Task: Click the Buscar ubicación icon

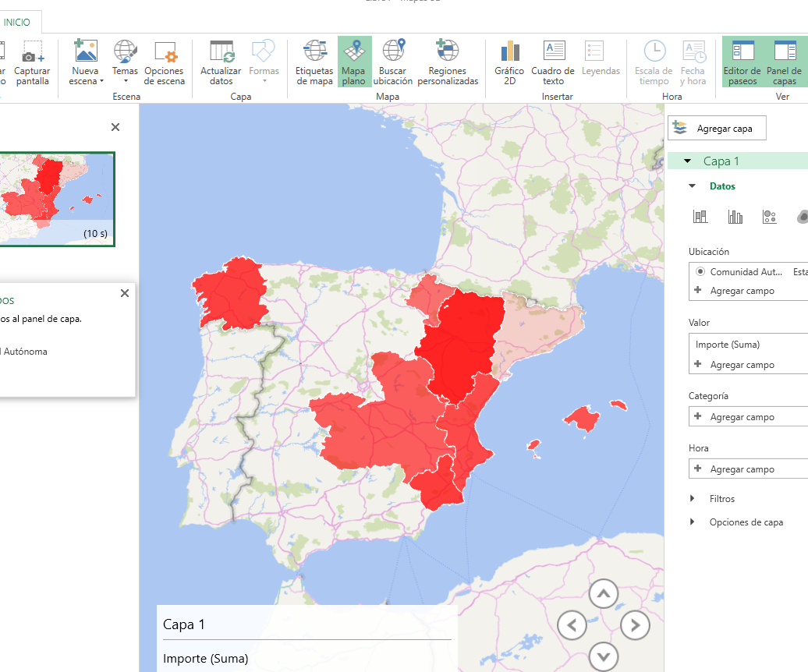Action: pyautogui.click(x=393, y=61)
